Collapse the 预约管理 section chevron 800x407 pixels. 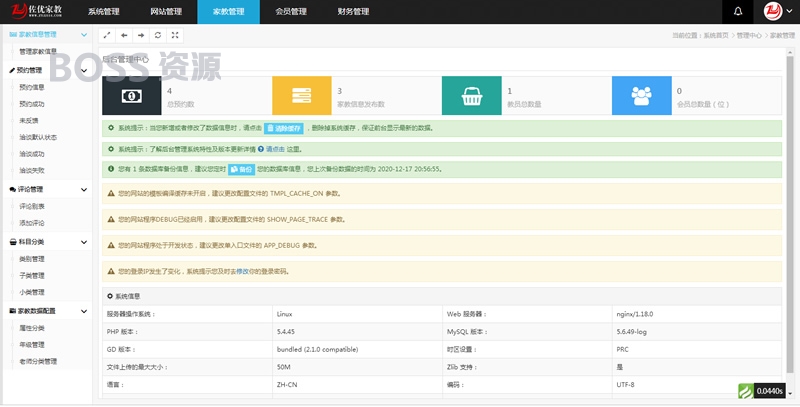84,70
